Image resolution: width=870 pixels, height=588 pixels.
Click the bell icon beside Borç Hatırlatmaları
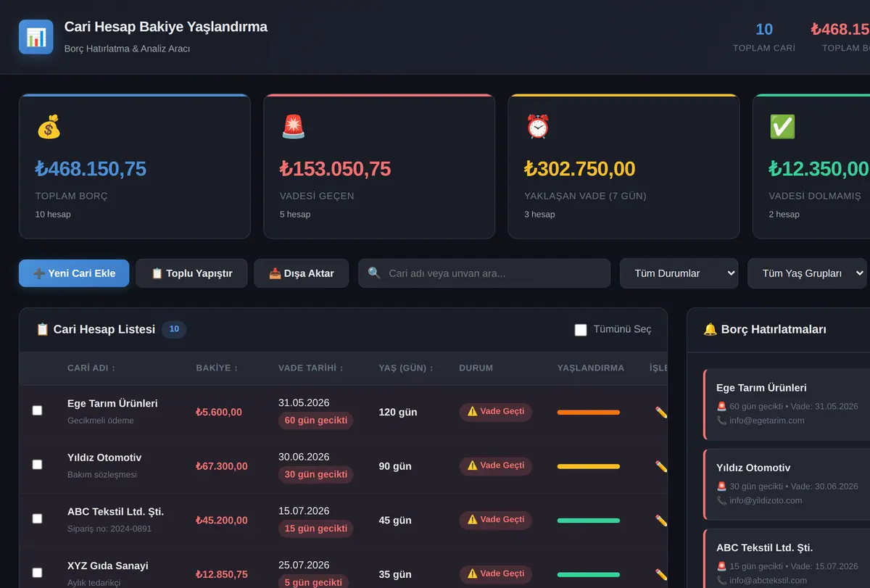710,329
